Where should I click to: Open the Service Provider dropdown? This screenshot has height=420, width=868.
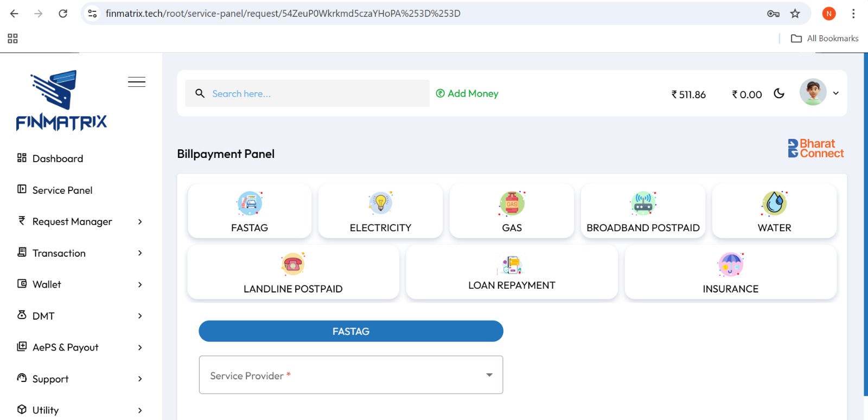tap(351, 375)
